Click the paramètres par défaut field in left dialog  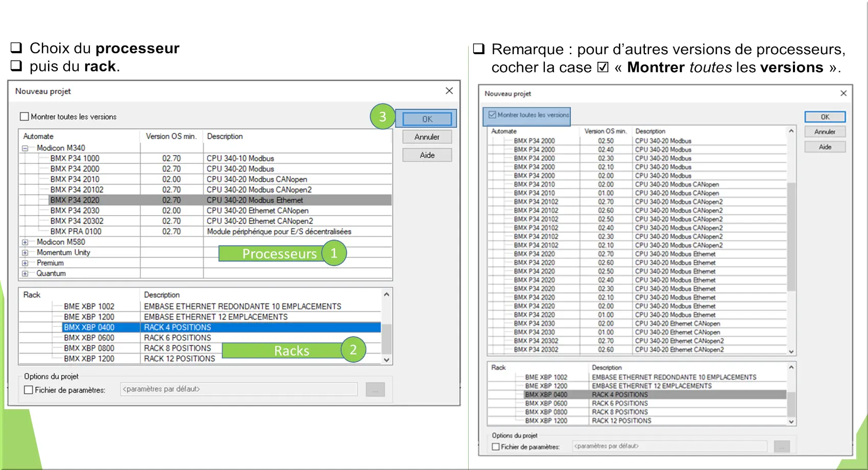tap(239, 389)
